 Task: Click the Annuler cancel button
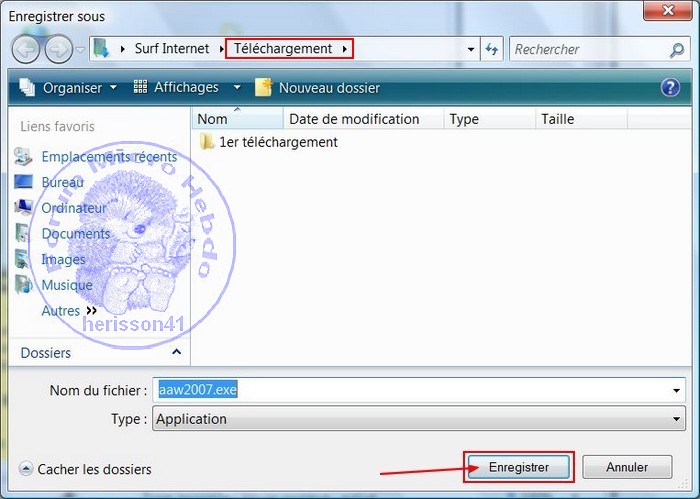(627, 467)
